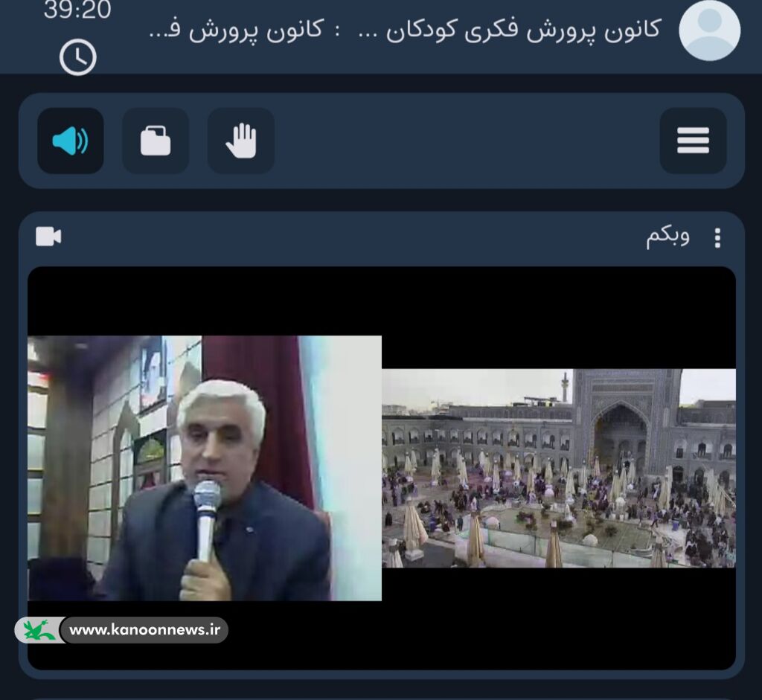Click the 39:20 session timer display
The image size is (762, 700).
coord(77,13)
